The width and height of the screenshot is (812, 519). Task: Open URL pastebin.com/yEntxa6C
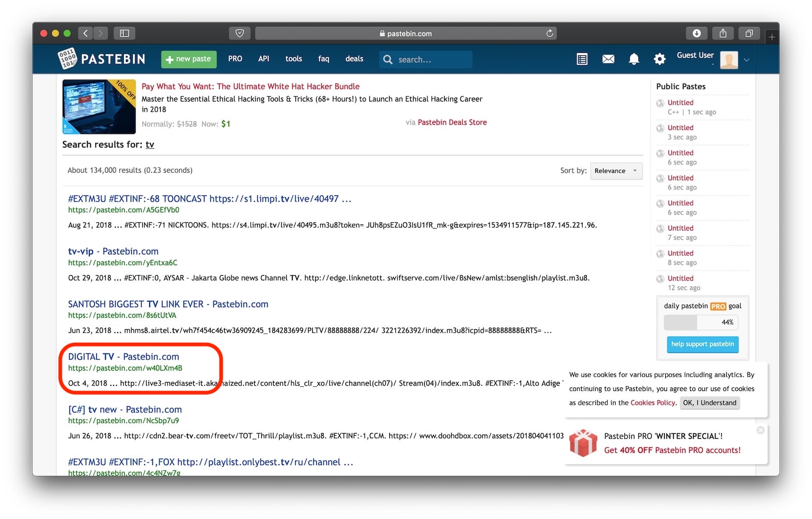[123, 263]
